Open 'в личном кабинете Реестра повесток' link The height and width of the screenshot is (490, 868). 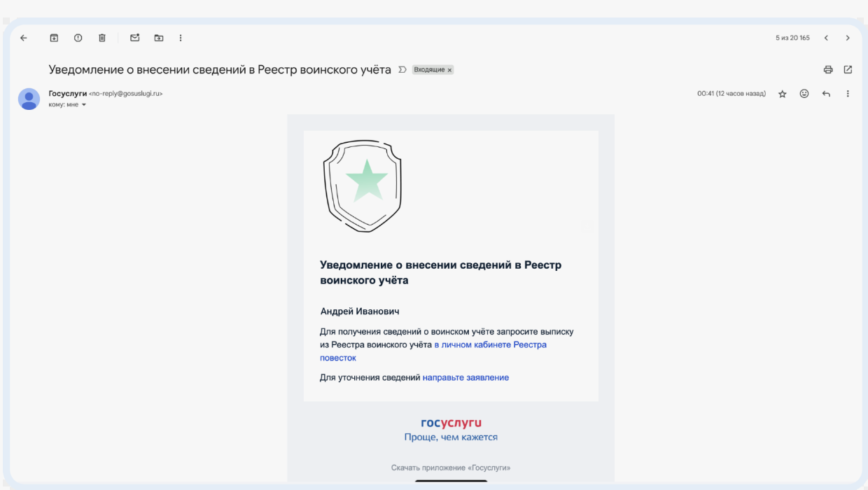tap(490, 345)
